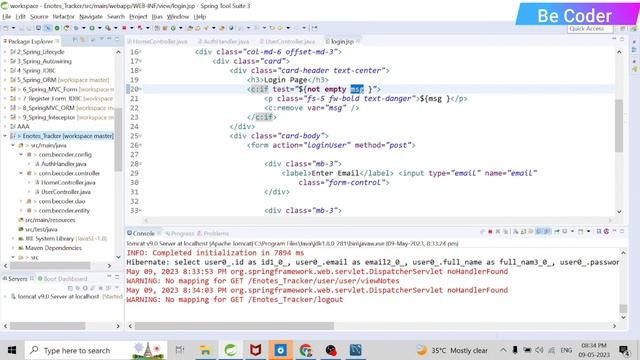The height and width of the screenshot is (360, 640).
Task: Select Maven Dependencies node
Action: point(53,248)
